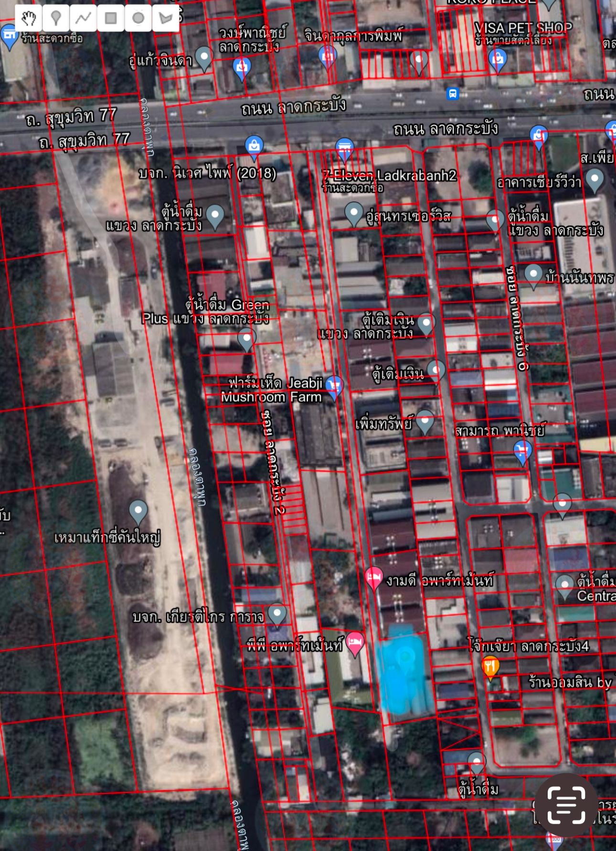
Task: Select the marker drawing tool
Action: tap(56, 19)
